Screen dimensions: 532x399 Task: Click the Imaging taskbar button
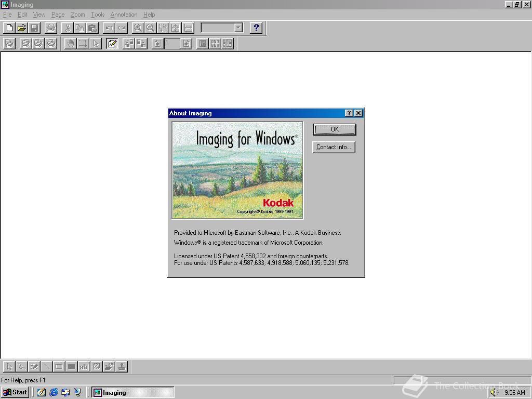[133, 393]
